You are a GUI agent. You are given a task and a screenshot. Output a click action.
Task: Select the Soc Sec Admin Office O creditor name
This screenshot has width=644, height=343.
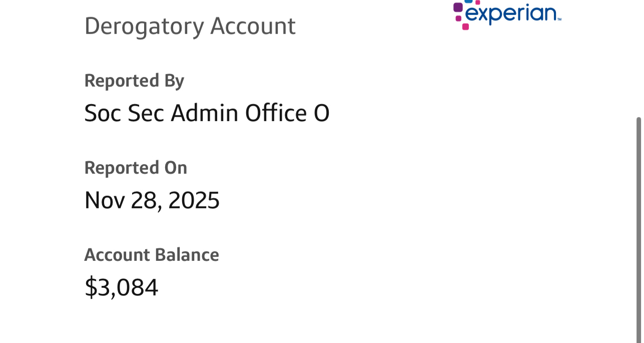click(207, 113)
